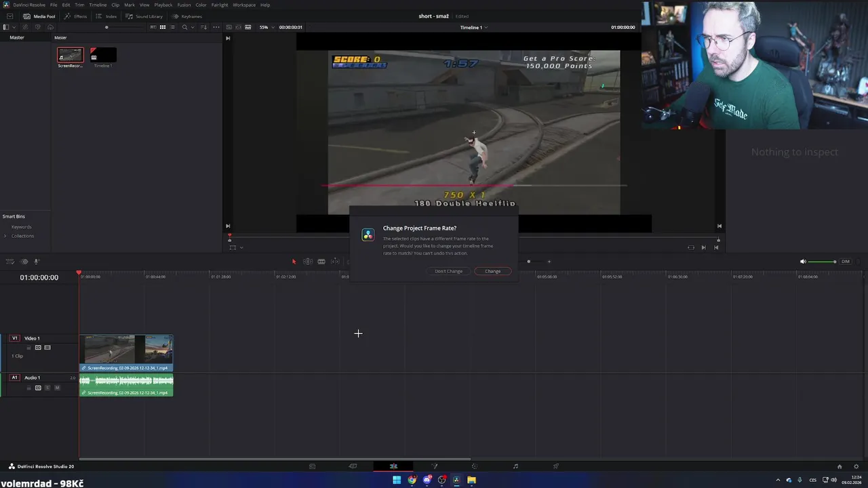Open the File menu

(54, 5)
